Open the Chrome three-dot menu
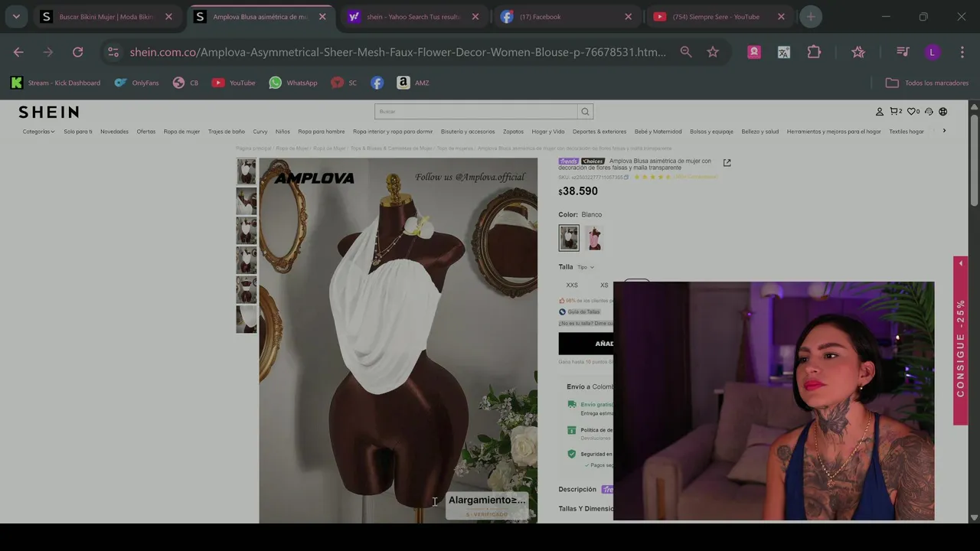 (962, 52)
